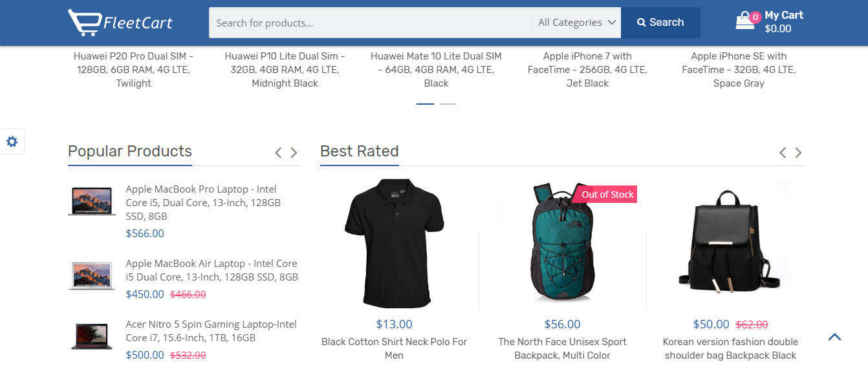The width and height of the screenshot is (868, 391).
Task: Click Korean version fashion backpack image
Action: point(731,243)
